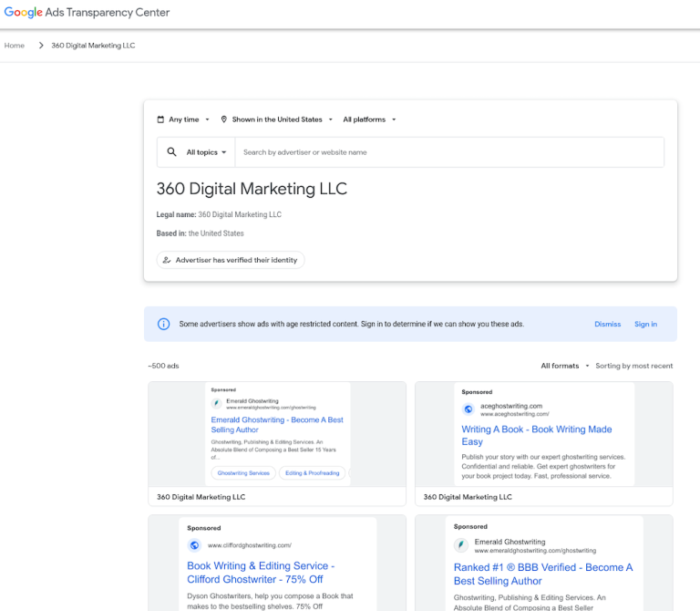The width and height of the screenshot is (700, 611).
Task: Click the info circle icon in banner
Action: click(163, 324)
